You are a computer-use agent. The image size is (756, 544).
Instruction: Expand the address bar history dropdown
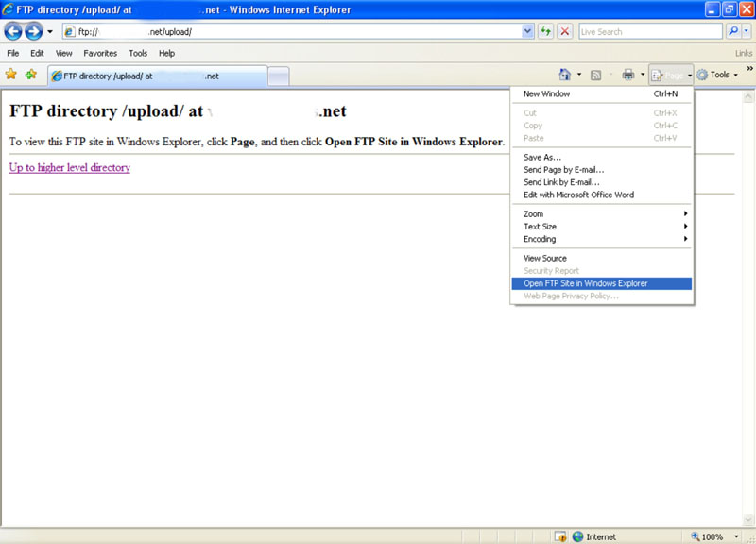pos(527,32)
